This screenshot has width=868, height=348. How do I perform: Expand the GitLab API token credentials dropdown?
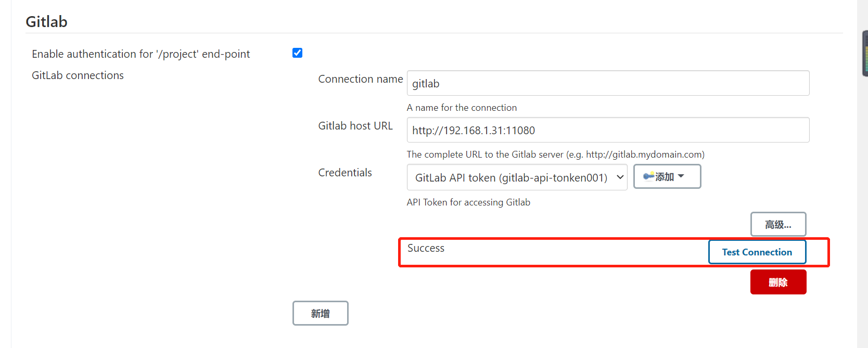(x=517, y=177)
